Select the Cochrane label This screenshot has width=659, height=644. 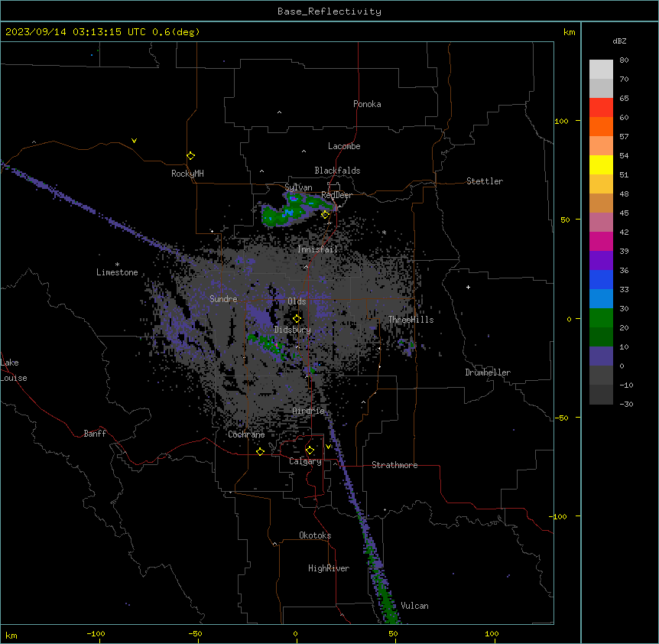click(x=246, y=434)
